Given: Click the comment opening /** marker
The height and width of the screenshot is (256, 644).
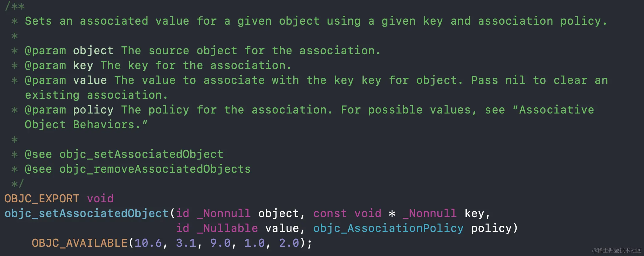Looking at the screenshot, I should [15, 6].
